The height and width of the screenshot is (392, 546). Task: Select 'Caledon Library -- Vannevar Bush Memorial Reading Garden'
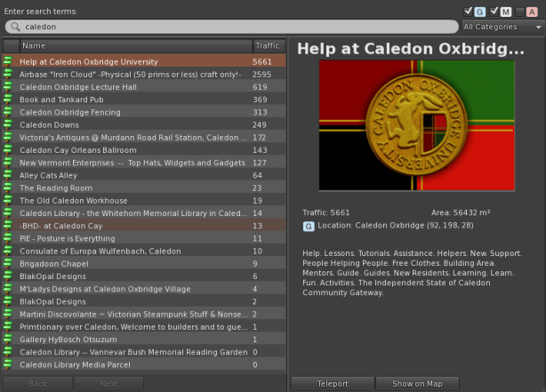144,352
